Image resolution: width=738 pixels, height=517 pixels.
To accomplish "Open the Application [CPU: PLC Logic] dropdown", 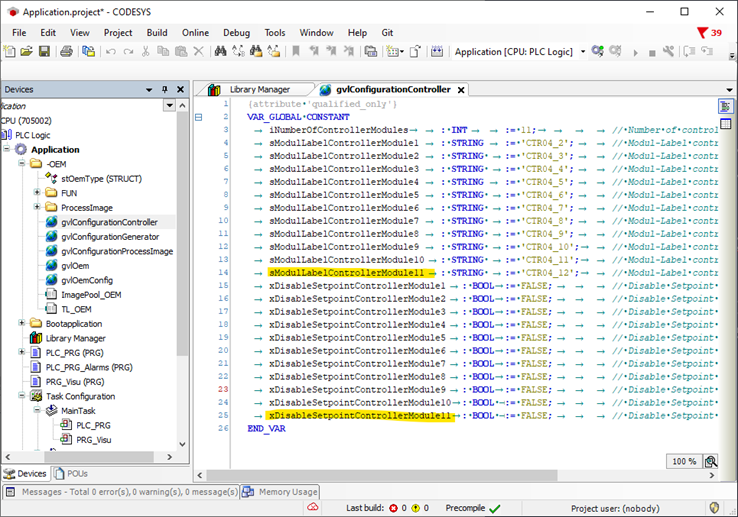I will [x=583, y=51].
